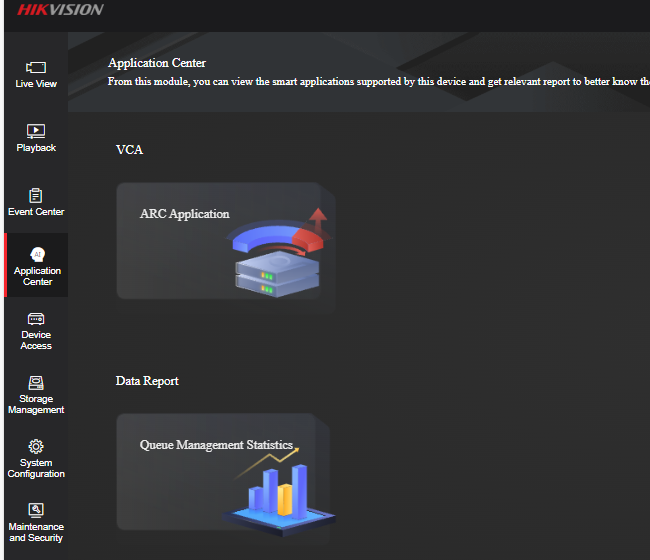Go to the Live View text label
Screen dimensions: 650x560
36,84
